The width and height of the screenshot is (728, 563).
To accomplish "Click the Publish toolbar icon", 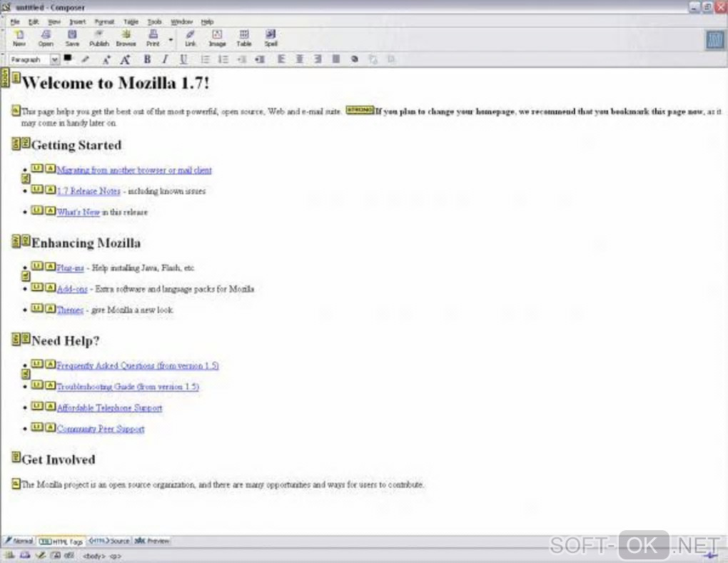I will click(x=99, y=38).
